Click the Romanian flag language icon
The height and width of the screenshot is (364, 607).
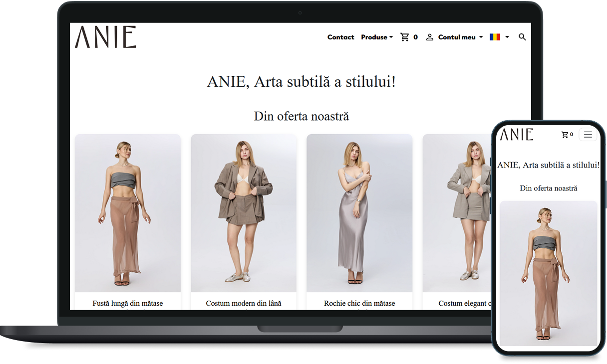(495, 37)
